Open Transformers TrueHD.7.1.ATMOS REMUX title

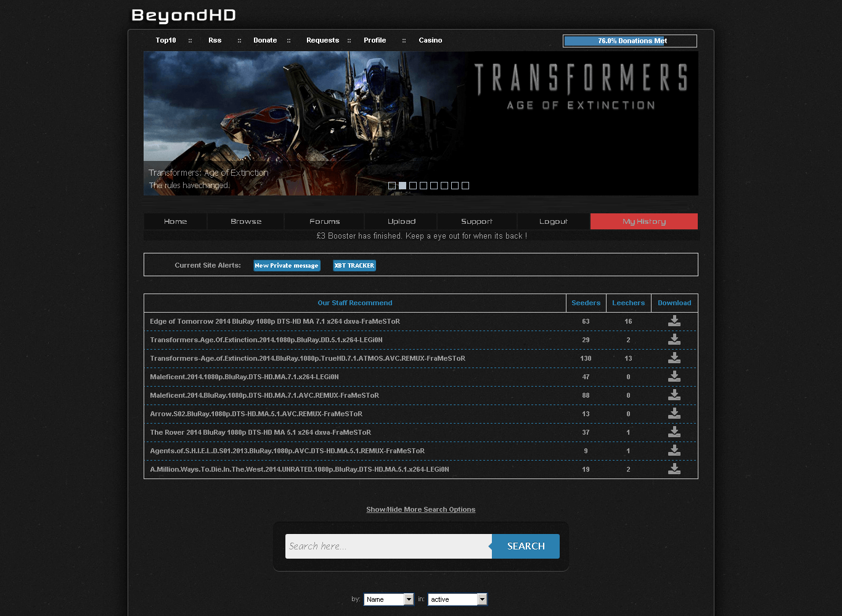pyautogui.click(x=308, y=358)
